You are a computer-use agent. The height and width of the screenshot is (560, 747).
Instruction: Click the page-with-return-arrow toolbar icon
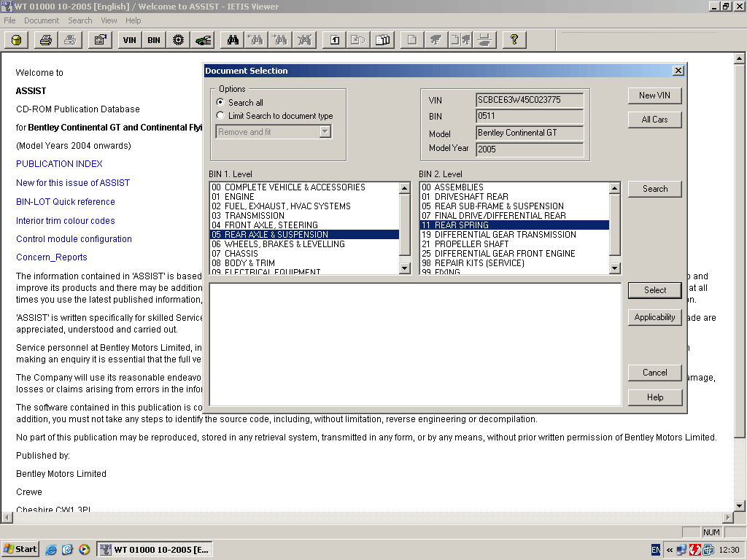coord(358,40)
